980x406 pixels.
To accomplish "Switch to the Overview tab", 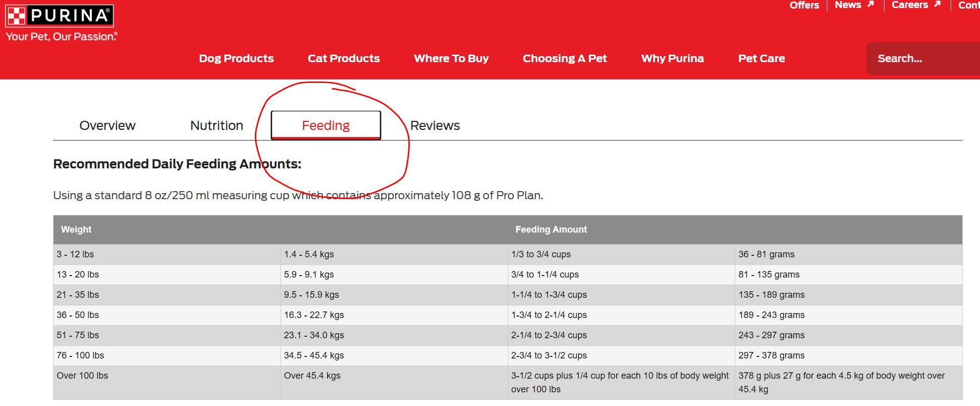I will pyautogui.click(x=108, y=125).
